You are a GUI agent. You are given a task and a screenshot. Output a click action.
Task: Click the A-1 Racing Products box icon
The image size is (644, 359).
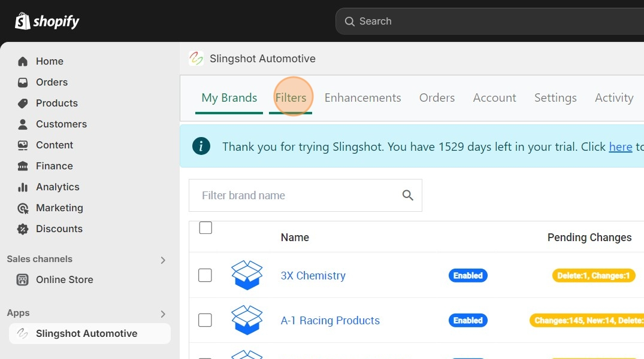click(x=247, y=320)
